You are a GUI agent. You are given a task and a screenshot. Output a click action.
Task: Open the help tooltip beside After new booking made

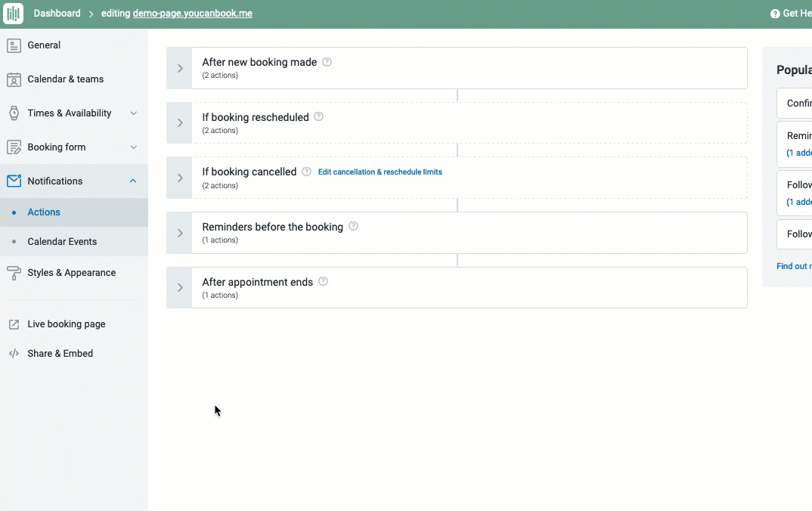click(x=327, y=61)
